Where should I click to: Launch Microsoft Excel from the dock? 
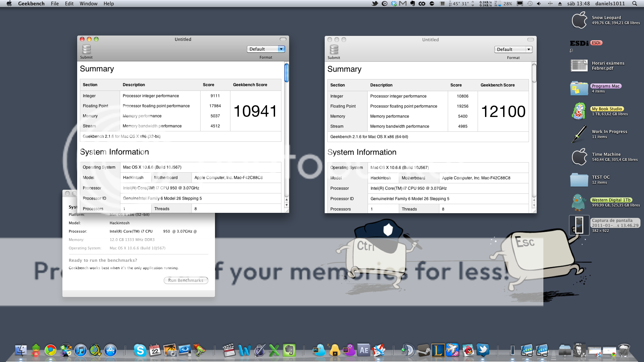click(274, 350)
